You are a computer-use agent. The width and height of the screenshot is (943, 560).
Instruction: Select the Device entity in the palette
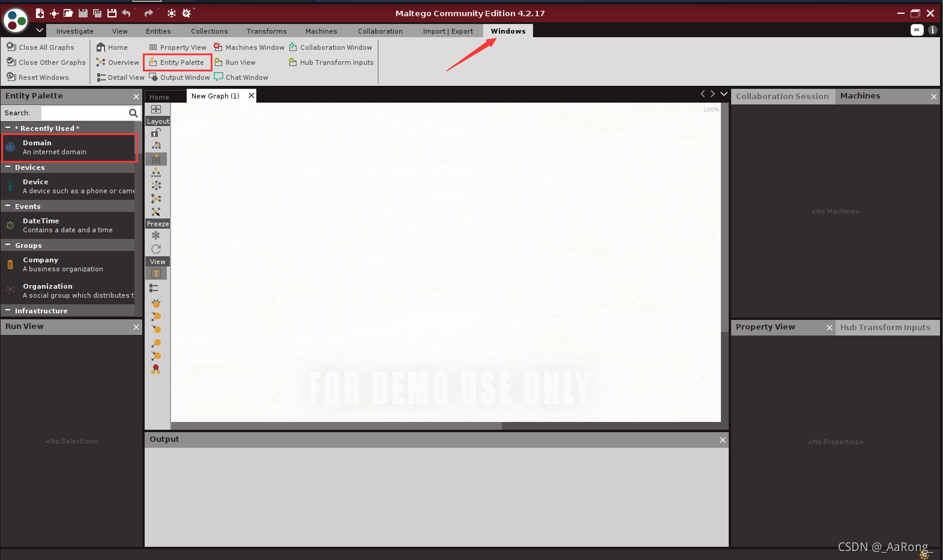point(68,186)
